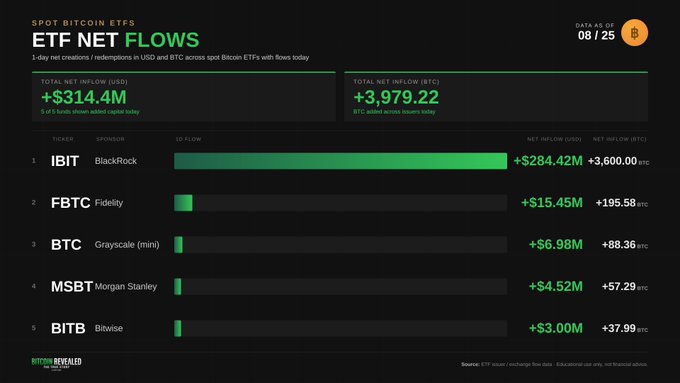680x383 pixels.
Task: Select the FBTC ticker
Action: coord(71,203)
